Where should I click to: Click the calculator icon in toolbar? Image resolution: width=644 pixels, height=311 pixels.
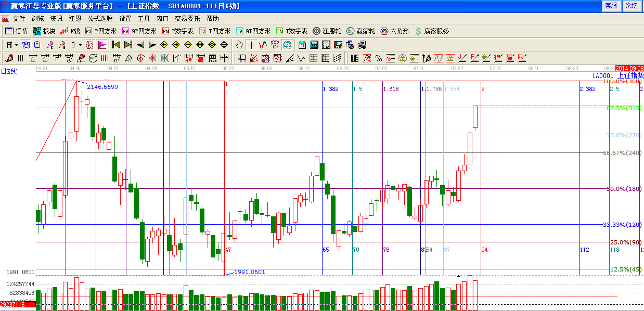click(315, 45)
